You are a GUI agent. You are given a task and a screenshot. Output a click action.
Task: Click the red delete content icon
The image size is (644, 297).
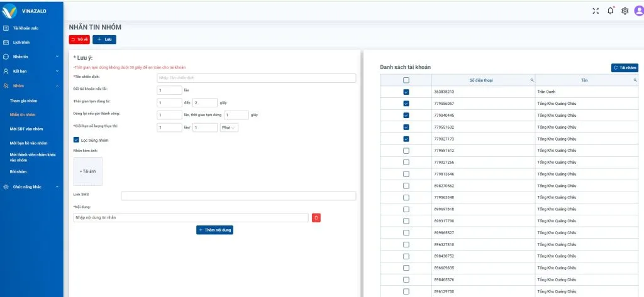click(316, 218)
